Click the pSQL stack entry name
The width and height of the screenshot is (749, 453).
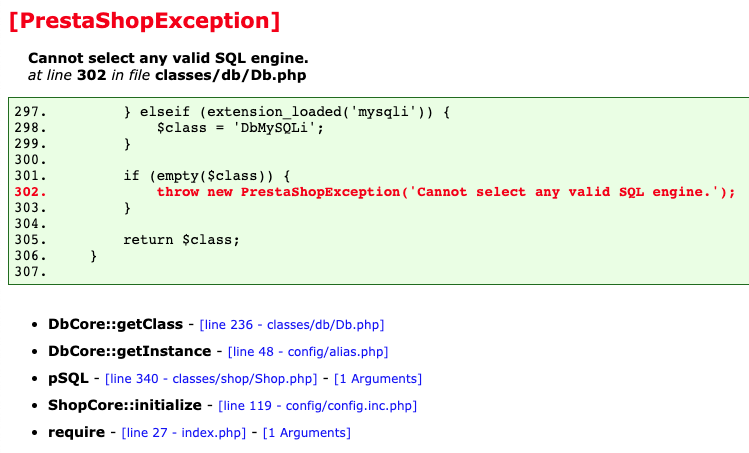[68, 378]
